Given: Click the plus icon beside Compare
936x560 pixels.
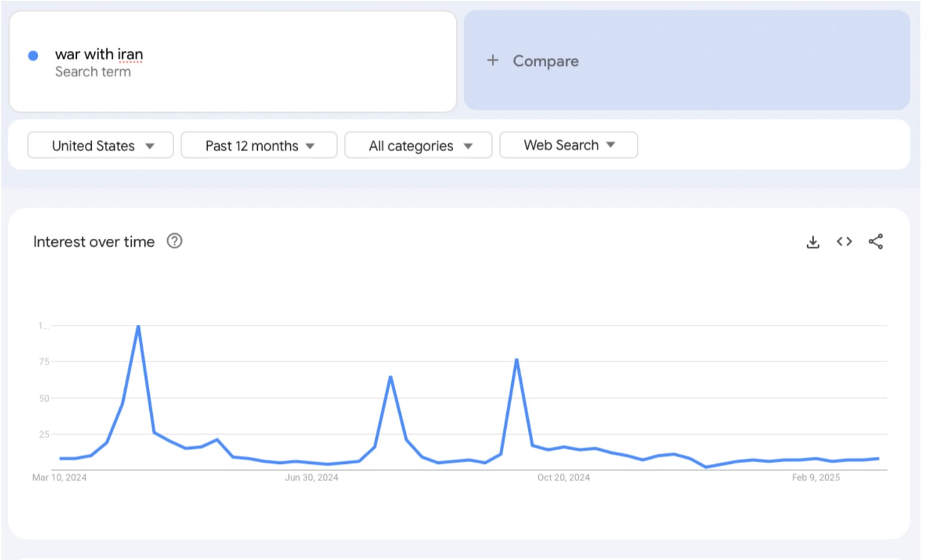Looking at the screenshot, I should pos(492,60).
